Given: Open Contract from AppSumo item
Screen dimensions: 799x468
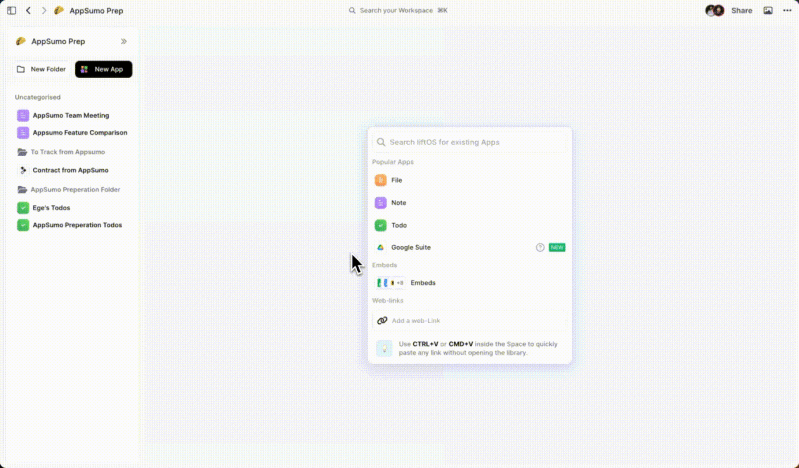Looking at the screenshot, I should (x=63, y=170).
